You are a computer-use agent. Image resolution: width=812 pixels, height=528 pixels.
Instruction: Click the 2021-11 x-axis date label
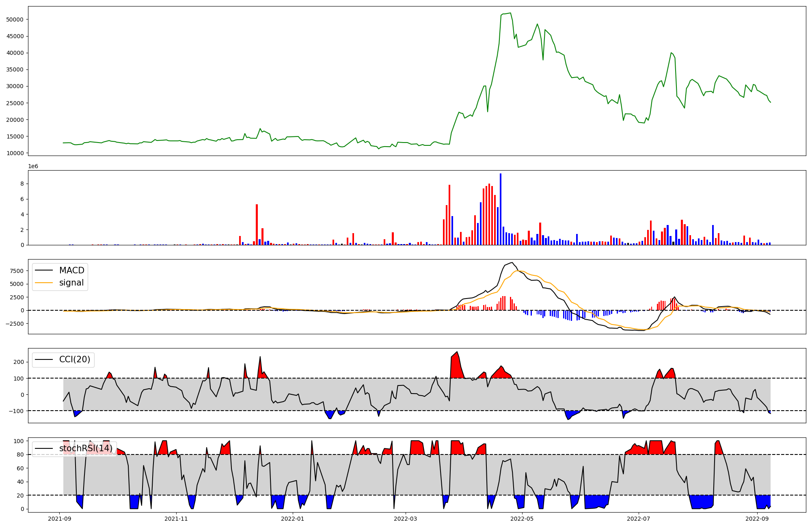coord(176,519)
